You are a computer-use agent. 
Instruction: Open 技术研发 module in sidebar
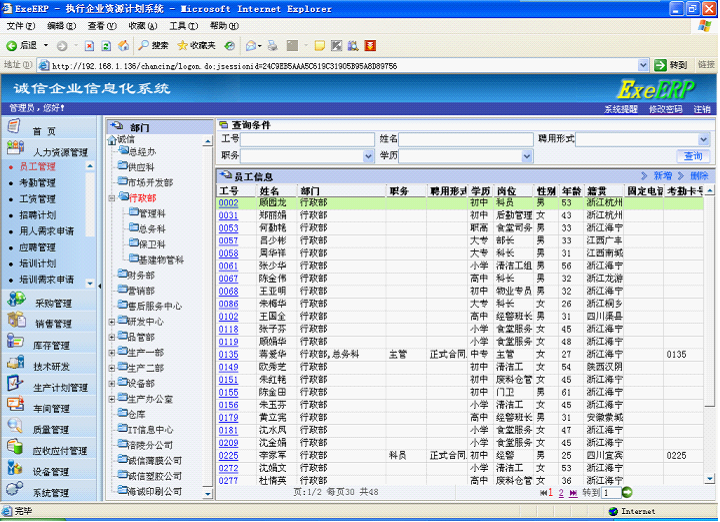point(51,366)
